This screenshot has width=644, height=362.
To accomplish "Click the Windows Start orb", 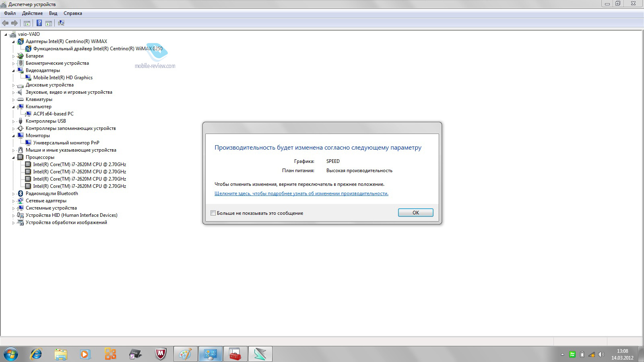I will tap(11, 354).
